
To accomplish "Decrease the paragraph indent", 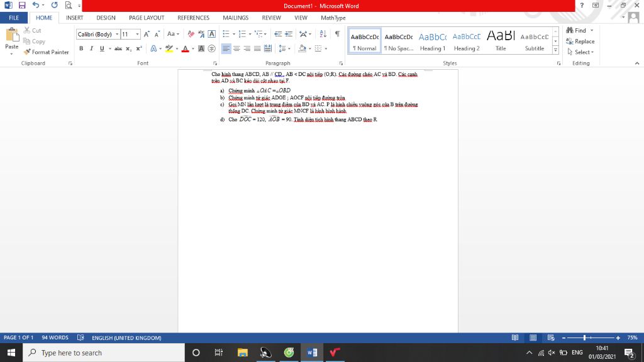I will [x=278, y=34].
